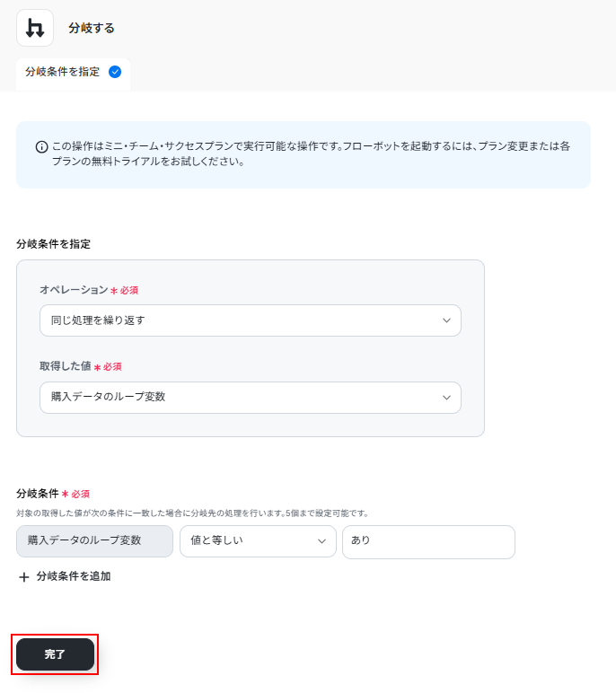Image resolution: width=616 pixels, height=693 pixels.
Task: Click the info icon in the blue banner
Action: (x=41, y=147)
